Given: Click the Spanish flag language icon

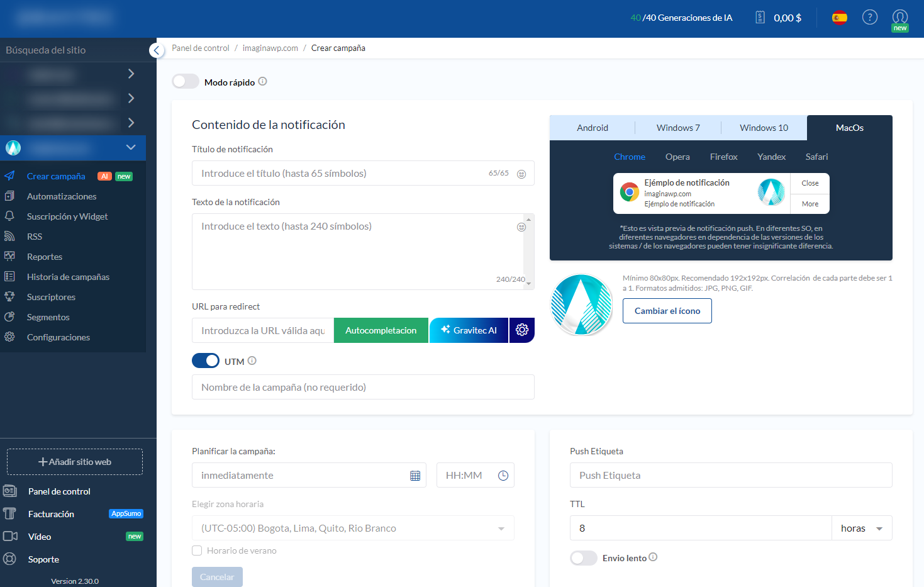Looking at the screenshot, I should 839,18.
